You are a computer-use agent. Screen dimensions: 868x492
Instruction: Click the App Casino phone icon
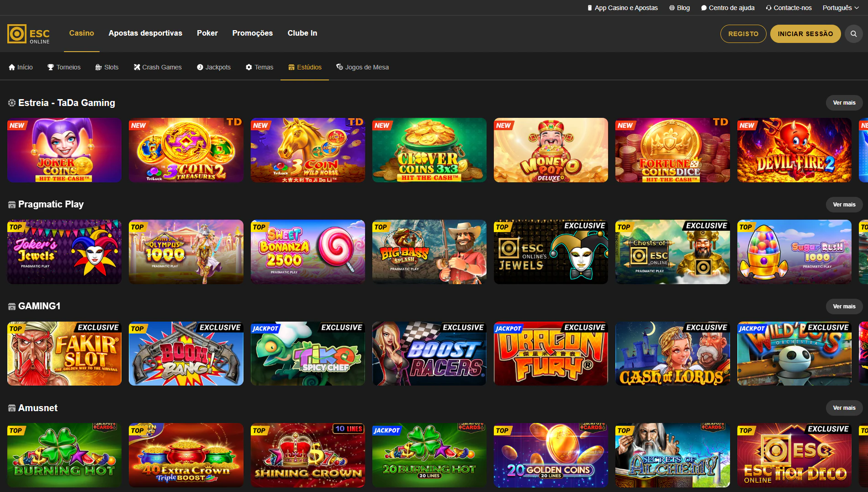(x=590, y=8)
